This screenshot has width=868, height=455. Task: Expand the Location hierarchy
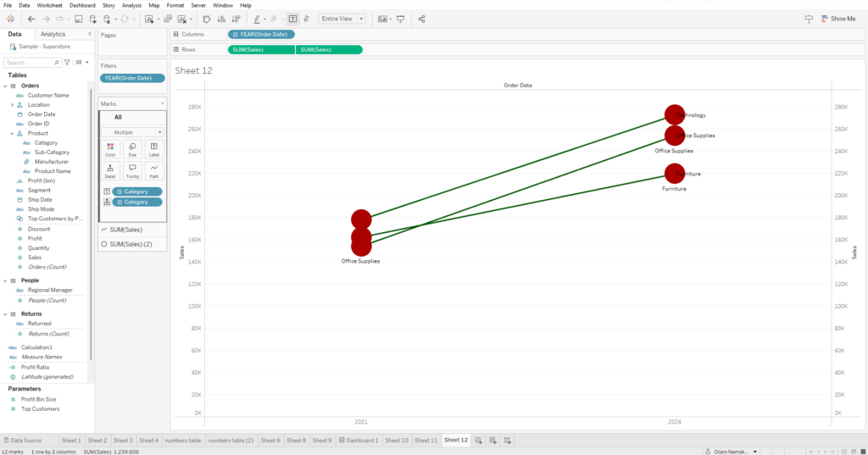[x=12, y=104]
